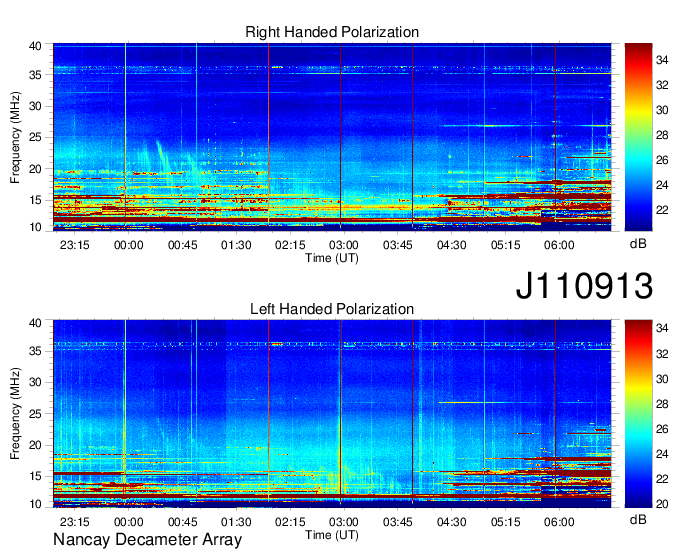The image size is (680, 552).
Task: Click the 40 MHz tick on Right Handed plot
Action: [35, 46]
